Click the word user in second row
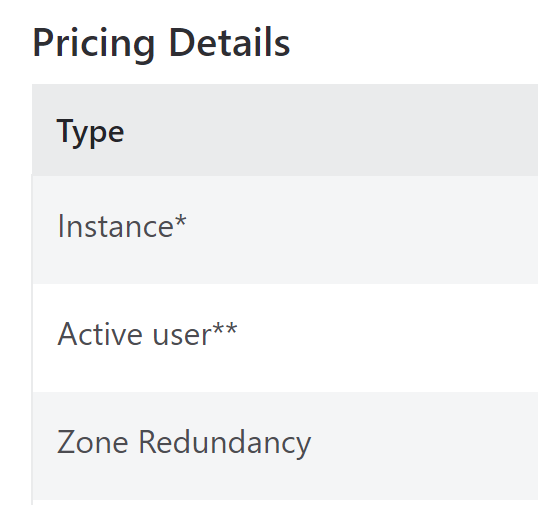 pos(182,335)
